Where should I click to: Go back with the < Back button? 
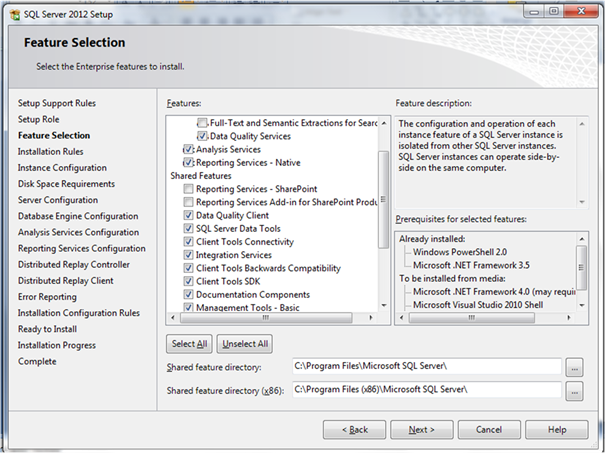click(355, 429)
